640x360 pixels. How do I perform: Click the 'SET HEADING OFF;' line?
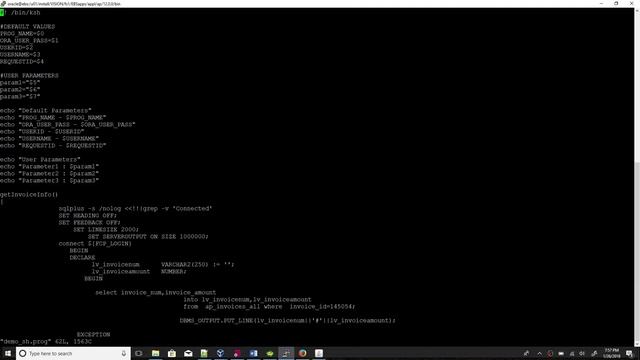pos(88,215)
